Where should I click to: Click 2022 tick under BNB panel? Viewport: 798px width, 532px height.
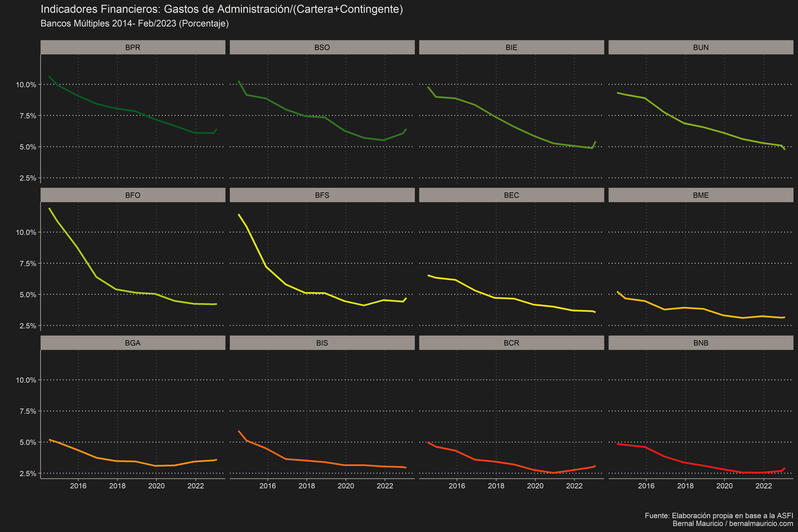[x=764, y=486]
